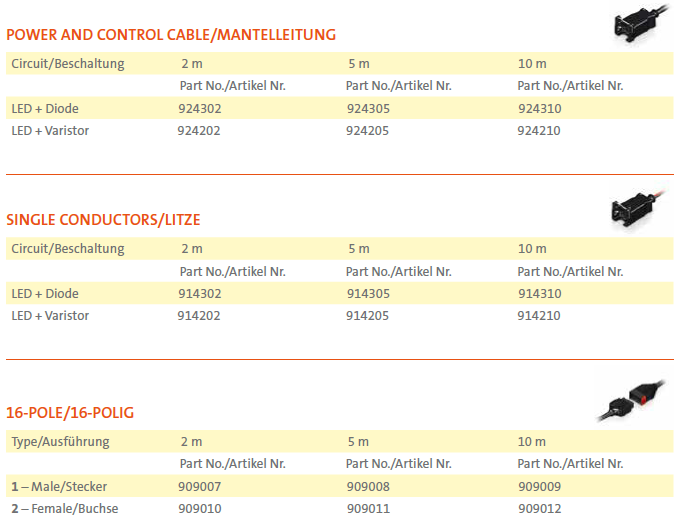Viewport: 677px width, 527px height.
Task: Click part number 924305
Action: (x=367, y=108)
